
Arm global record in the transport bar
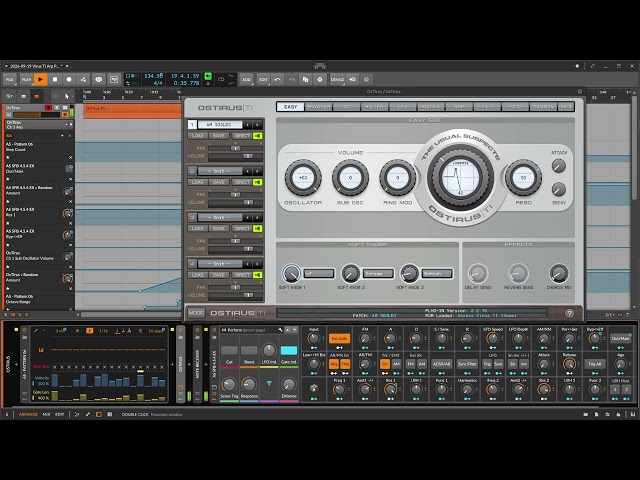[x=69, y=80]
